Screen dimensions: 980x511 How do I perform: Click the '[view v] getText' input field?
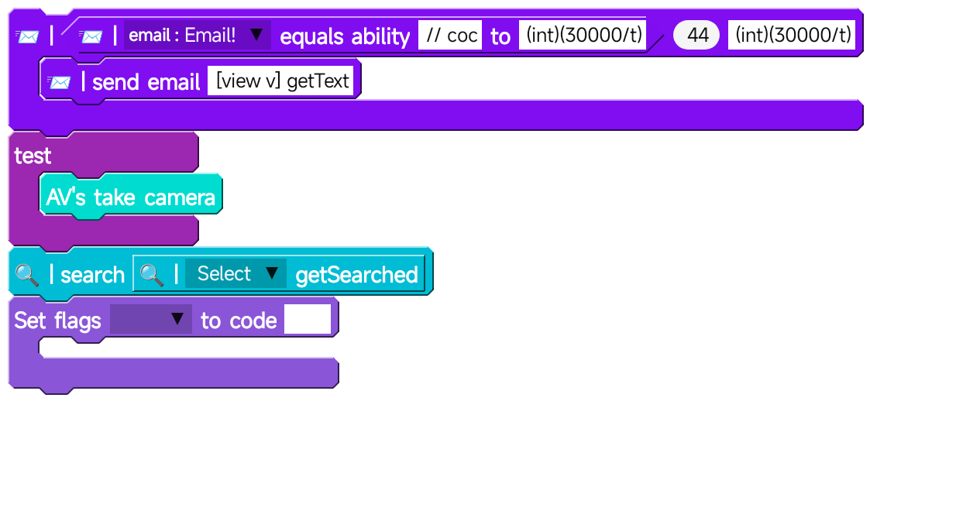click(280, 81)
